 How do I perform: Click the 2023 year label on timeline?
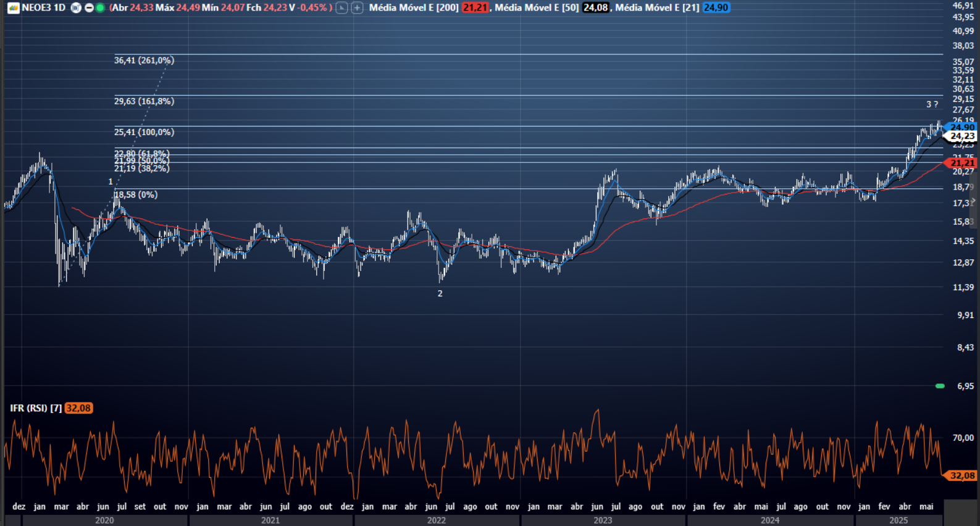pyautogui.click(x=603, y=520)
